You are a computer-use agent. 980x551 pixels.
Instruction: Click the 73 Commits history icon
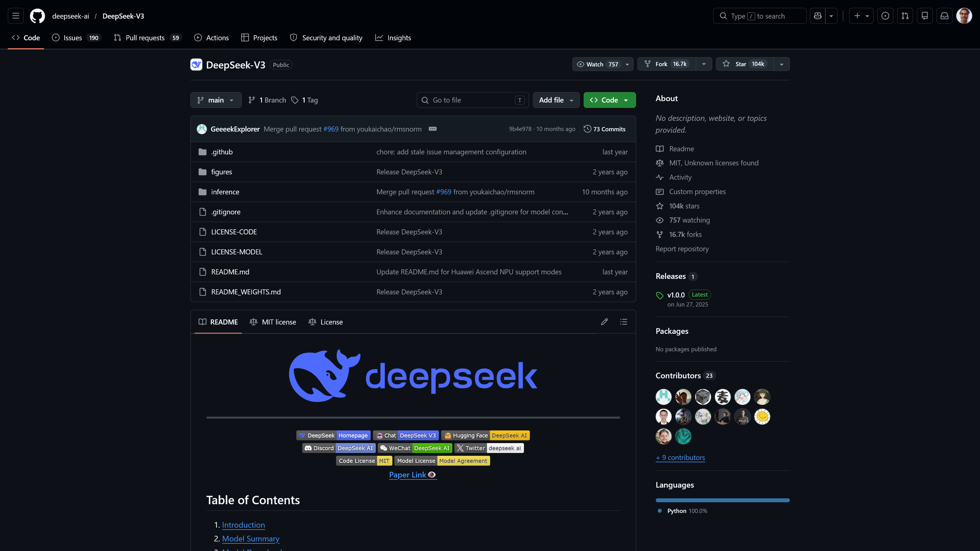click(587, 129)
